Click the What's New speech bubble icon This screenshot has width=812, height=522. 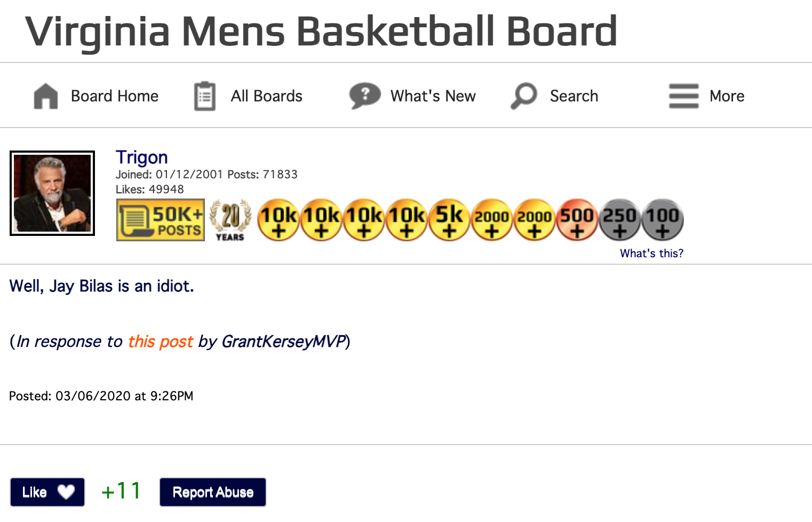coord(365,96)
